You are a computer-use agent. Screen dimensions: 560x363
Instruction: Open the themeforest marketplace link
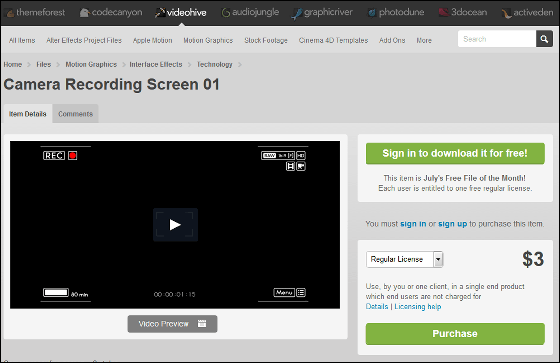36,13
